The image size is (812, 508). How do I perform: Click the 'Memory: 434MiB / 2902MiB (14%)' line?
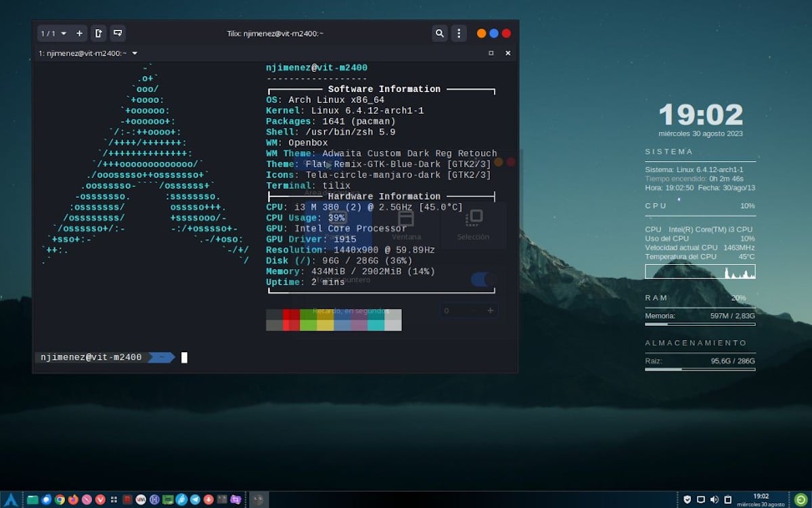click(x=351, y=272)
